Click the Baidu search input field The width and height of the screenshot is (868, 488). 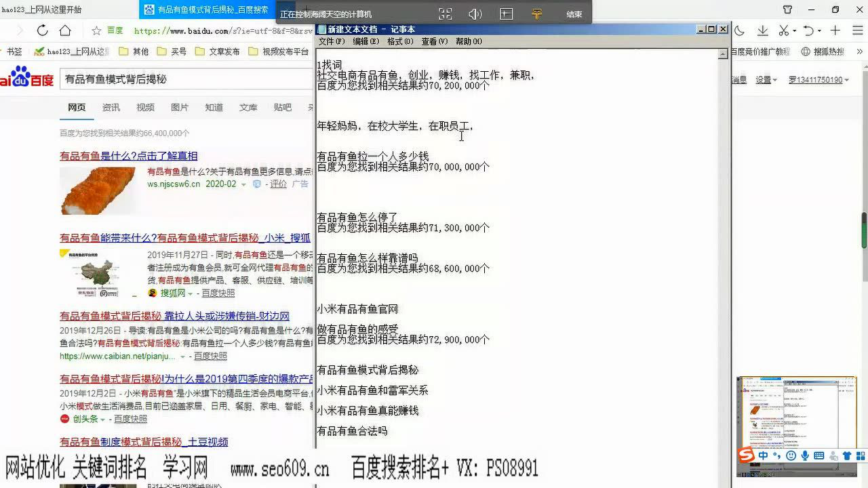(183, 79)
